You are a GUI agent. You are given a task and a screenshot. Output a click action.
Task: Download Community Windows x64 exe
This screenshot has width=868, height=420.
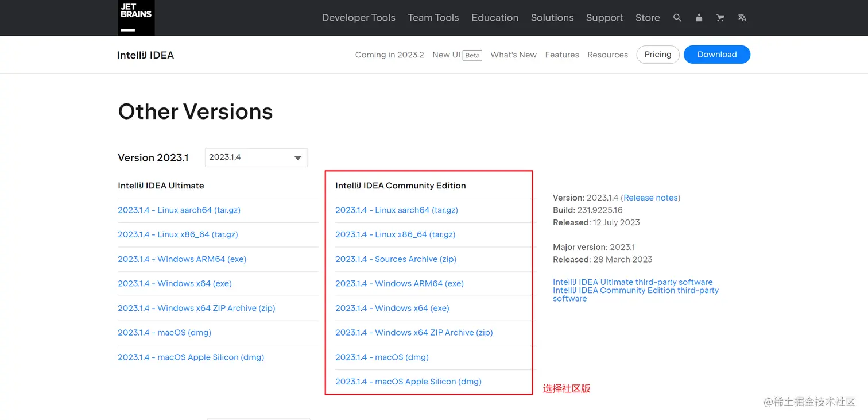pyautogui.click(x=392, y=308)
